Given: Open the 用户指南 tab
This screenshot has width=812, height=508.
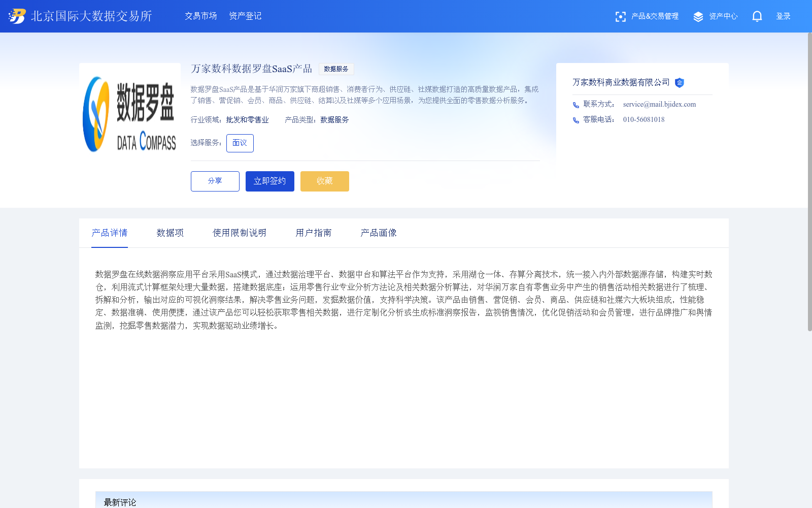Looking at the screenshot, I should [314, 233].
